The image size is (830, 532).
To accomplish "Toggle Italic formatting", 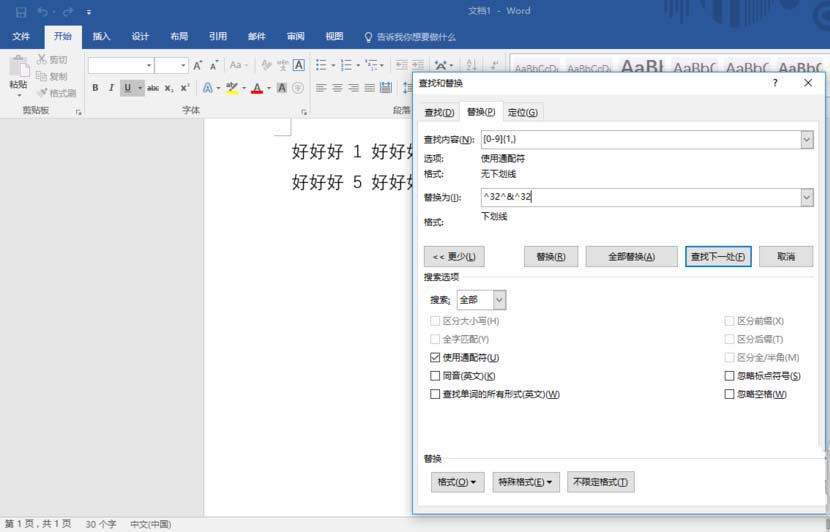I will pyautogui.click(x=111, y=88).
